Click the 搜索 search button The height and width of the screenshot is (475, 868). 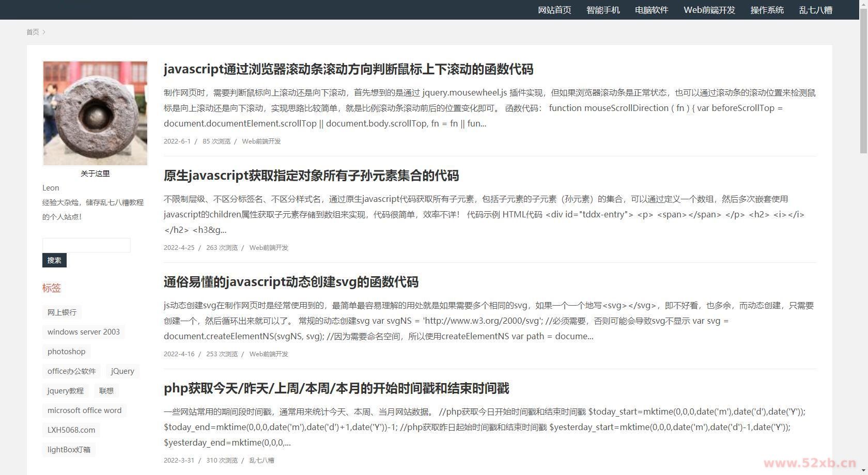click(54, 260)
